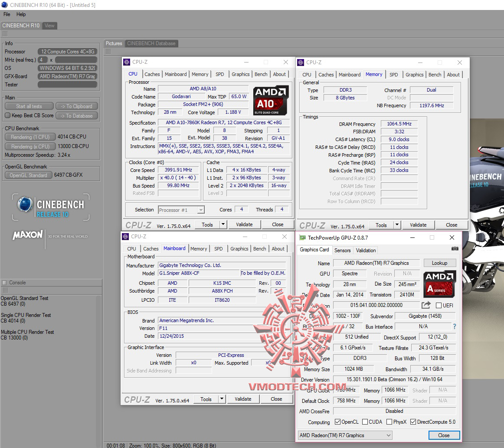
Task: Click the Tester name input field
Action: (68, 85)
